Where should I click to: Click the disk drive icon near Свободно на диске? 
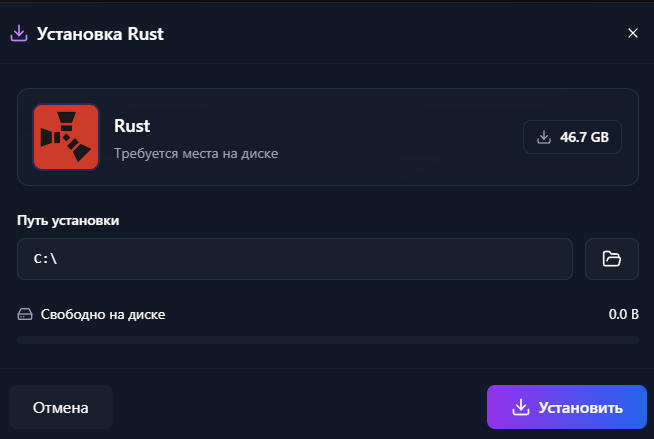coord(26,314)
